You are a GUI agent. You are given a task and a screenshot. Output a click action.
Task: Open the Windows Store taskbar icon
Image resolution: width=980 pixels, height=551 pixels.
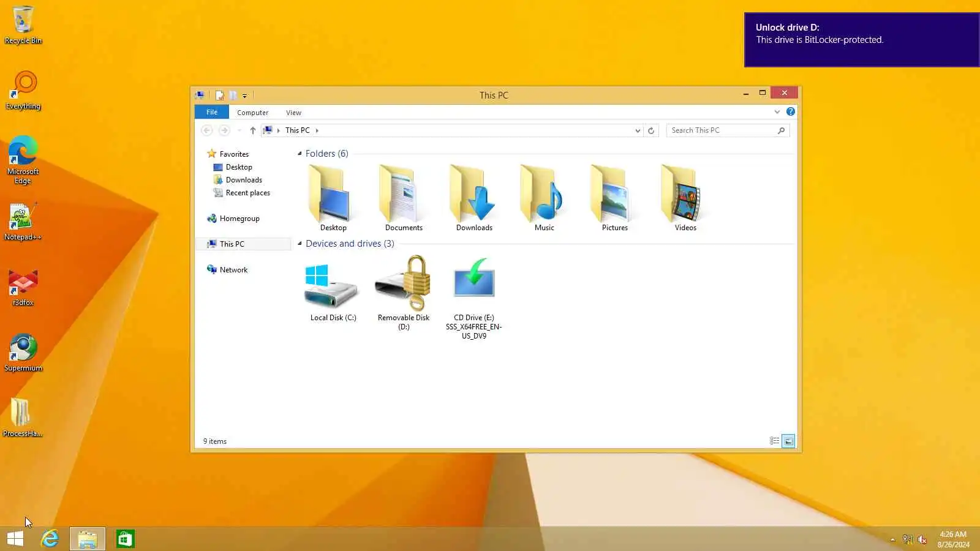tap(126, 539)
